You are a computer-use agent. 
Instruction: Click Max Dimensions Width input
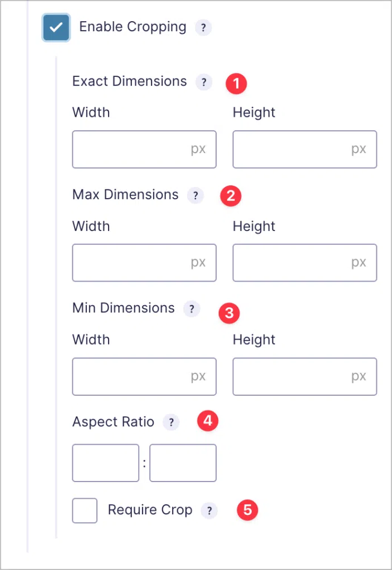[144, 263]
